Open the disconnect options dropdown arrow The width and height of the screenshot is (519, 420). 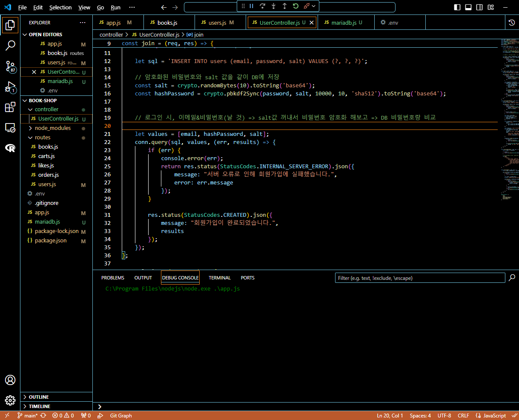(x=314, y=6)
